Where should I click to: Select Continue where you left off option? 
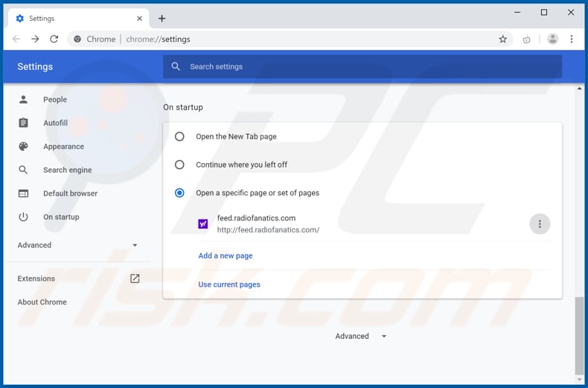tap(179, 165)
